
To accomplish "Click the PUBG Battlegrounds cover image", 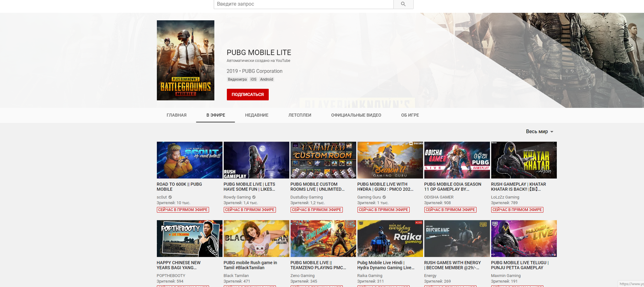I will click(185, 60).
